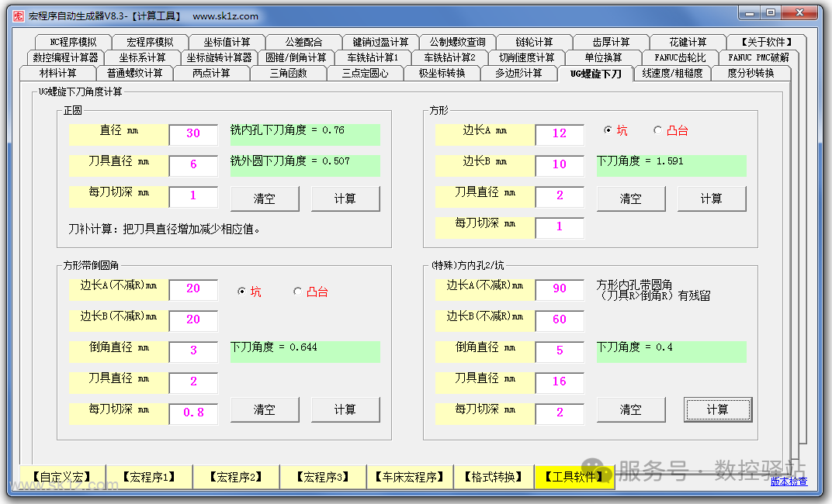Viewport: 832px width, 504px height.
Task: Open the 版本检查 link
Action: 789,482
